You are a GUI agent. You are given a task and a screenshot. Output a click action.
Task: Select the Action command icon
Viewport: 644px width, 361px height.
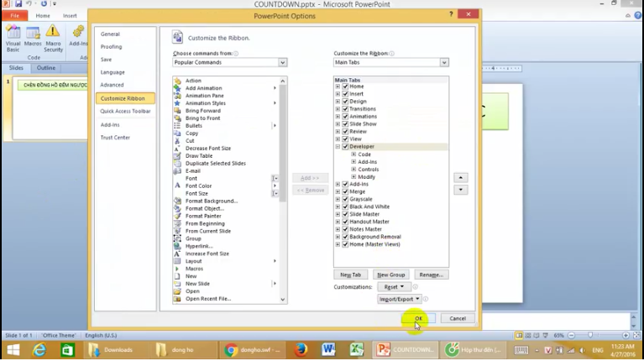tap(177, 81)
